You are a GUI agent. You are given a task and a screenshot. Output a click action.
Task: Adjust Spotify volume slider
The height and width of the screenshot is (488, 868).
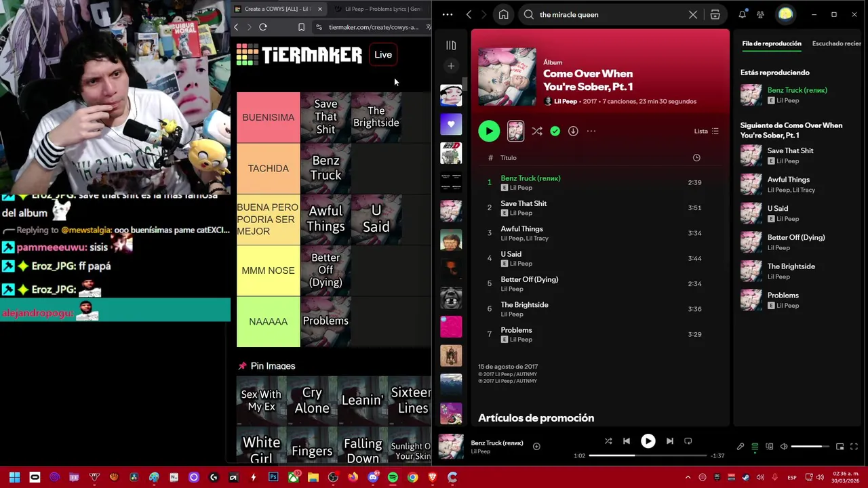810,447
